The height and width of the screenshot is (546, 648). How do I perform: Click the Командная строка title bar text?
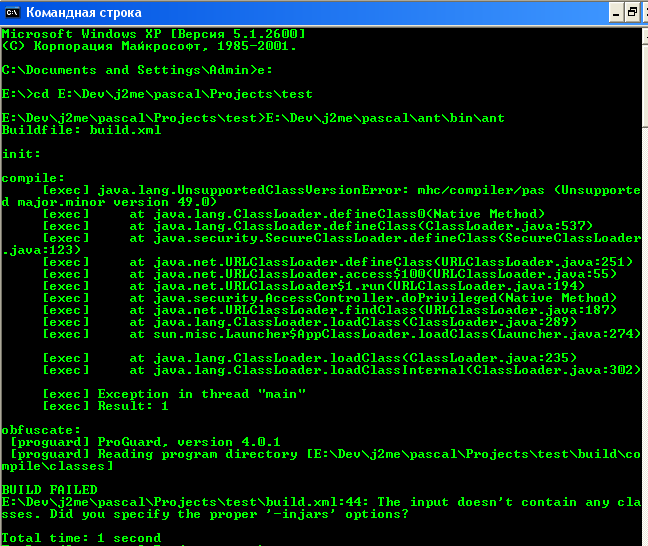[83, 13]
